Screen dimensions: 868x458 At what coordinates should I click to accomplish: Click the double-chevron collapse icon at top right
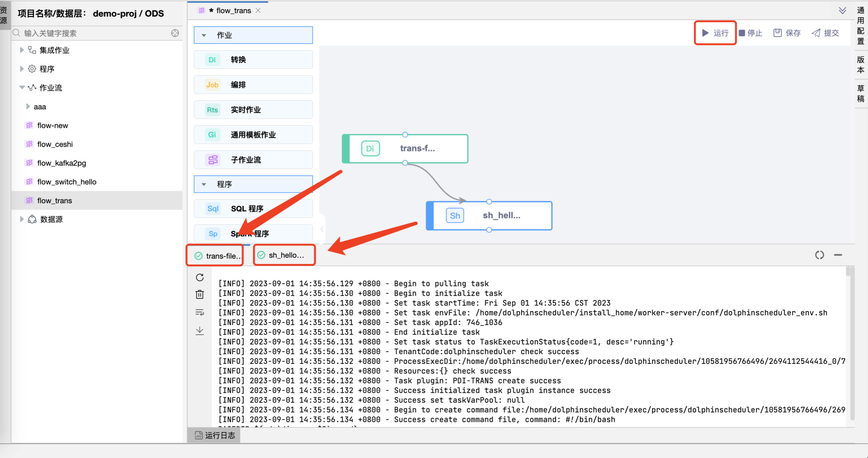pyautogui.click(x=842, y=10)
